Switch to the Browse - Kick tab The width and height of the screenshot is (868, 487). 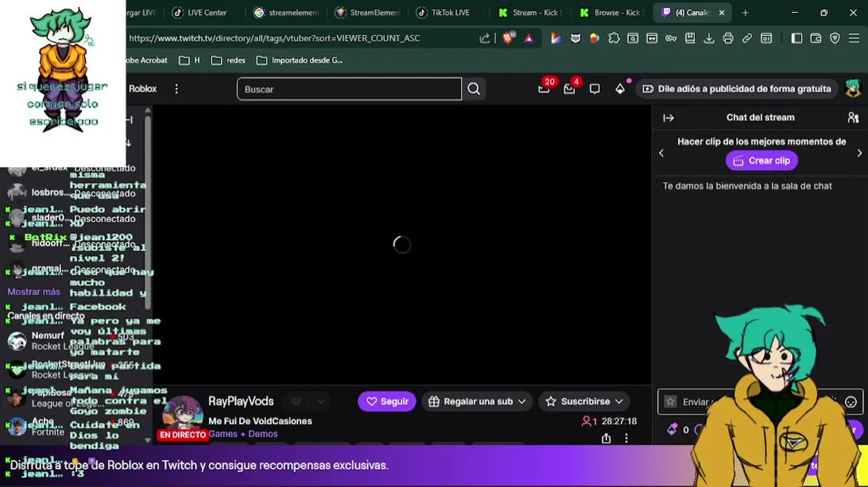[612, 12]
